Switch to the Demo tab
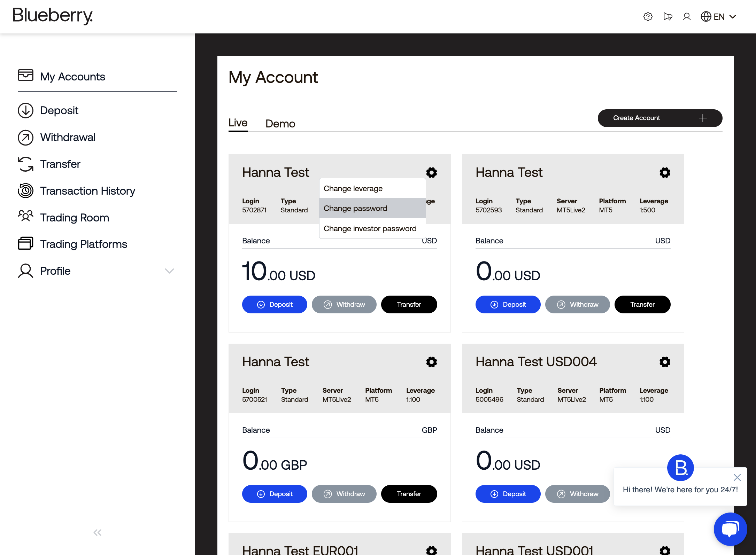The image size is (756, 555). click(280, 124)
